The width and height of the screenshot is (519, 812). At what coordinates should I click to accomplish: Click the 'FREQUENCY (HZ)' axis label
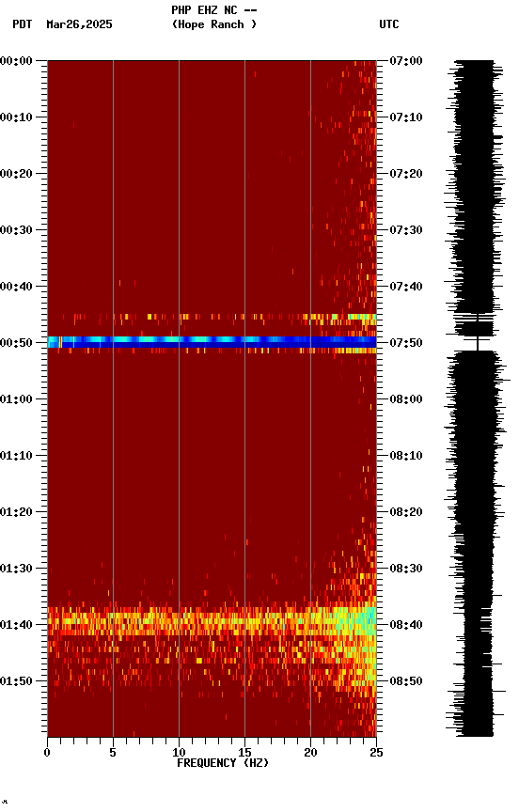point(223,763)
